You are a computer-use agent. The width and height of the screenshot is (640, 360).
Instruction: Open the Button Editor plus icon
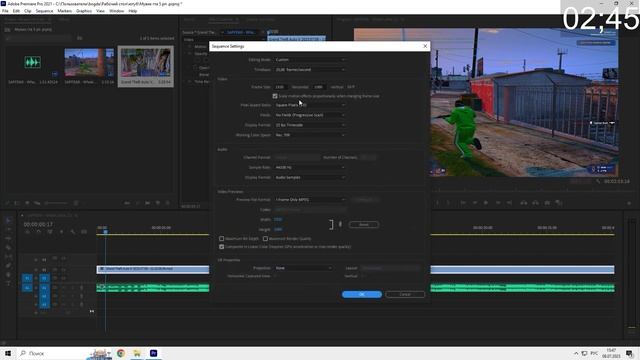pyautogui.click(x=629, y=203)
